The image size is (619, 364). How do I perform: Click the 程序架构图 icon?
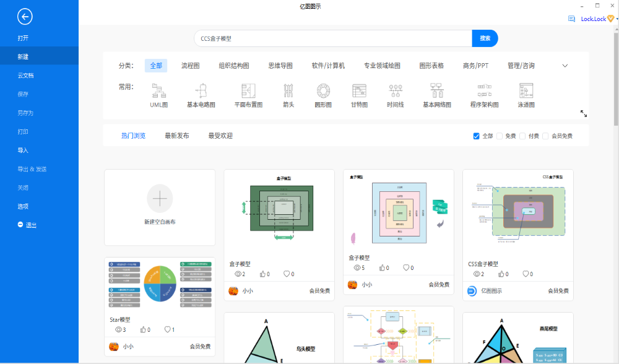tap(484, 92)
